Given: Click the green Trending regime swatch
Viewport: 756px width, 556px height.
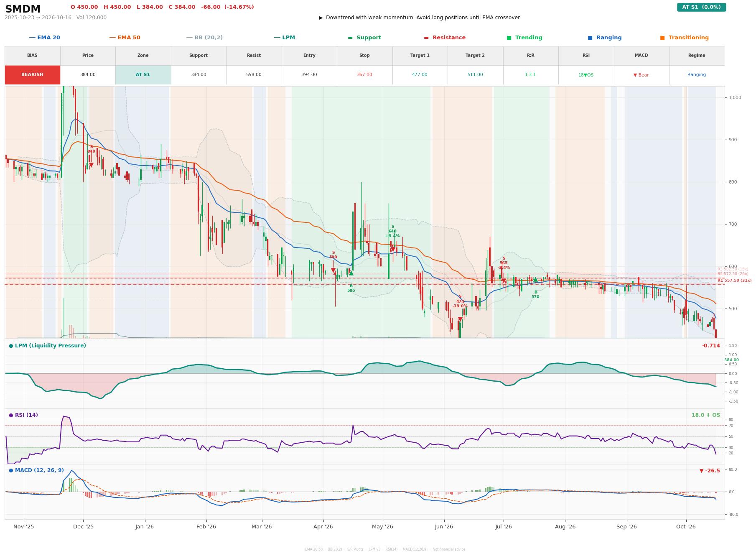Looking at the screenshot, I should click(x=509, y=38).
